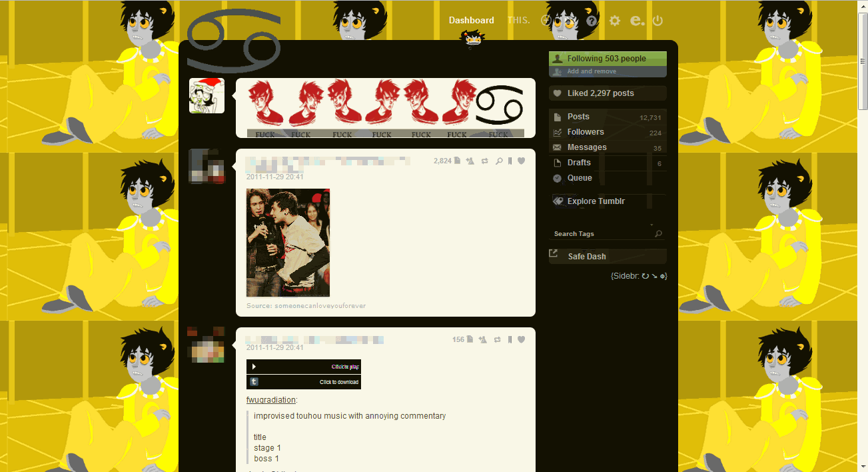868x472 pixels.
Task: Open the Help question-mark icon
Action: pos(592,21)
